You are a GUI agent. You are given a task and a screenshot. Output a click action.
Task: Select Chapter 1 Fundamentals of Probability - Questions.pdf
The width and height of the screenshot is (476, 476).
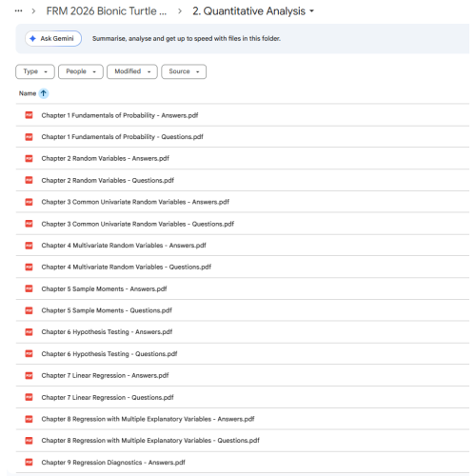[x=243, y=137]
